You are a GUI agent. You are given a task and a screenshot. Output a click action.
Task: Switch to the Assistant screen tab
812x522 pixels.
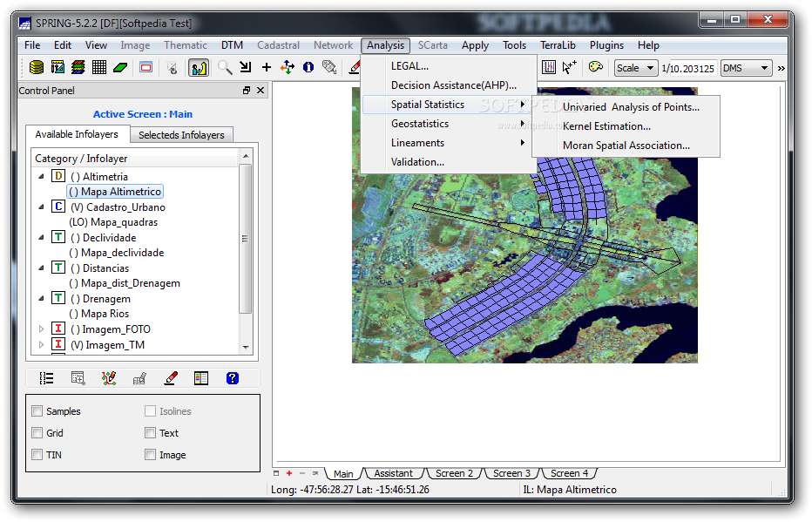pos(393,473)
